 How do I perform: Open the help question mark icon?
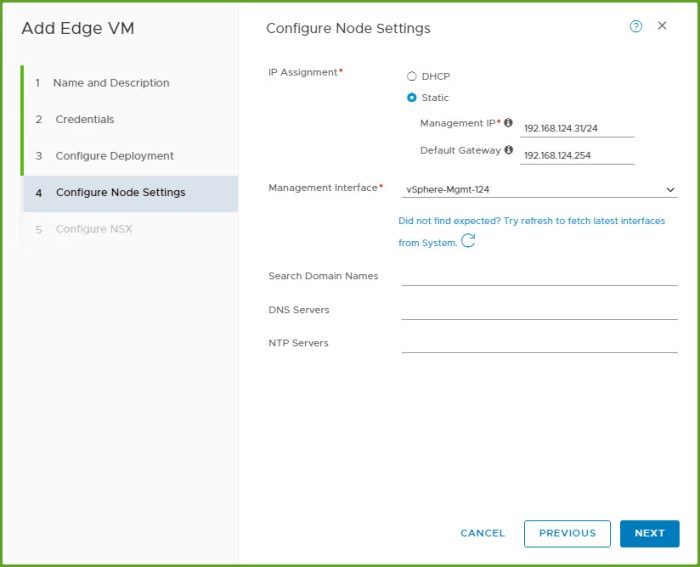(x=636, y=27)
